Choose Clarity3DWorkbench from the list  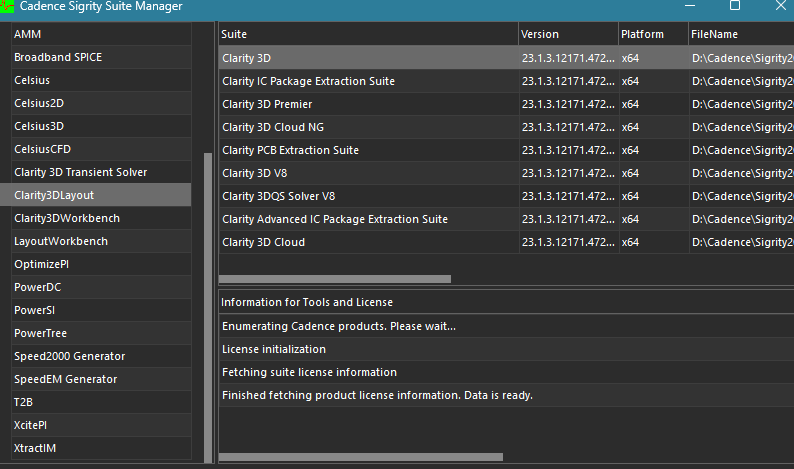pos(101,218)
